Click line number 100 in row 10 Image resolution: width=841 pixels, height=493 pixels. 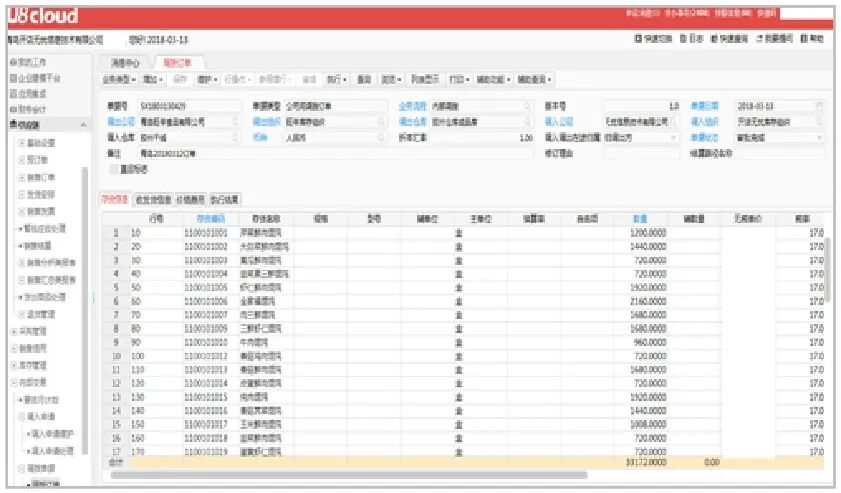pos(137,356)
